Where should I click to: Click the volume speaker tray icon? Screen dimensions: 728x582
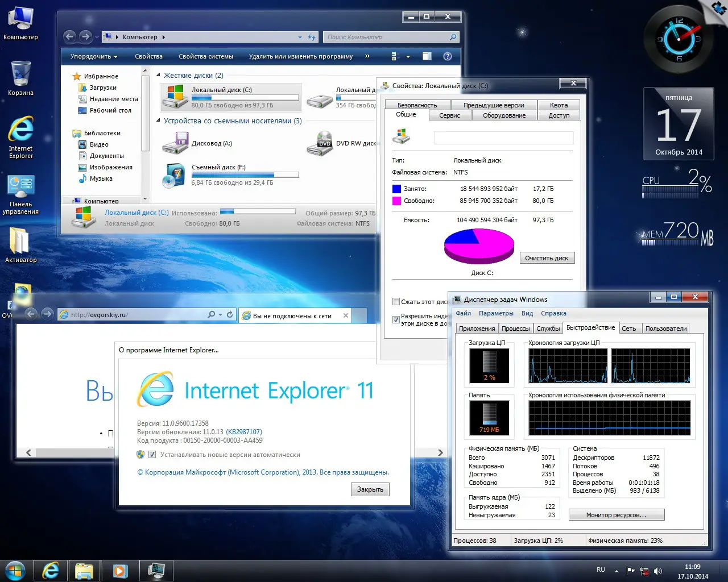[x=658, y=571]
